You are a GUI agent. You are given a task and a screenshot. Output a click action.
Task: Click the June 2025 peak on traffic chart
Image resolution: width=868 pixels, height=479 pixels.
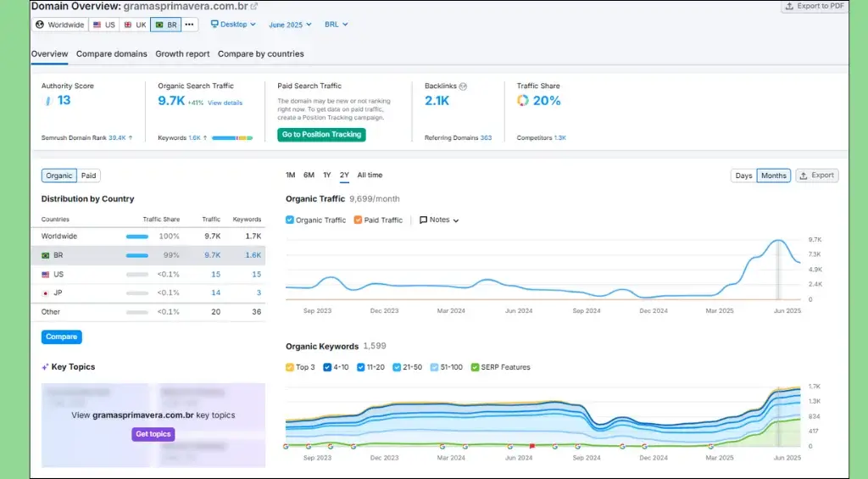(x=778, y=240)
